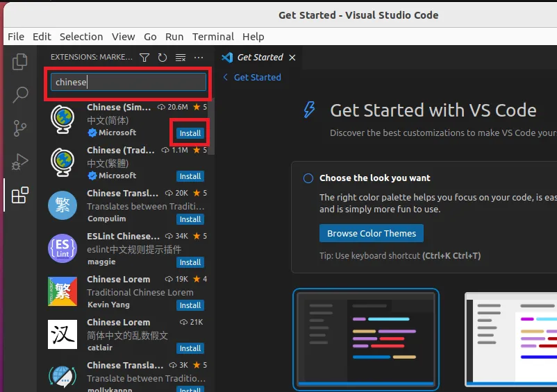Click the 'Chinese (Trad...' extension title

tap(121, 150)
